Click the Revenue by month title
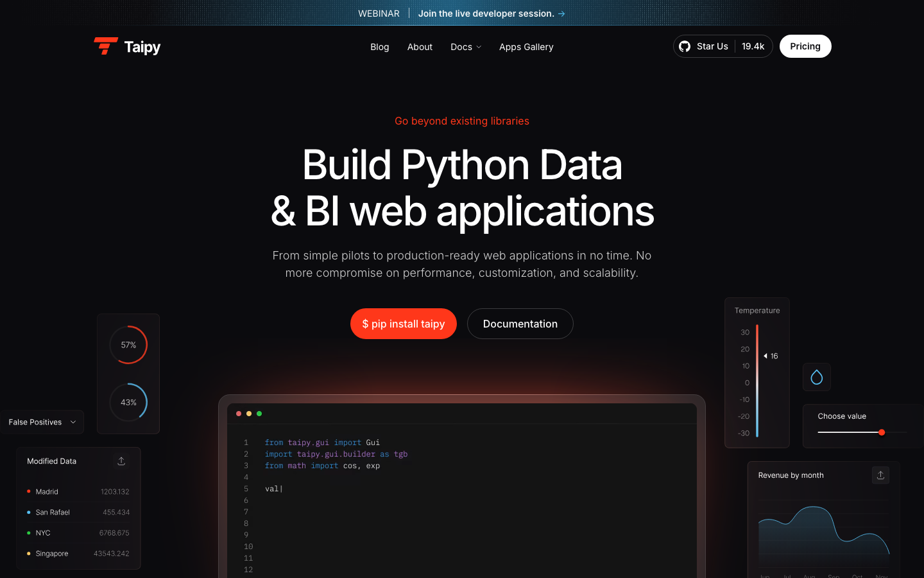This screenshot has height=578, width=924. [x=791, y=475]
